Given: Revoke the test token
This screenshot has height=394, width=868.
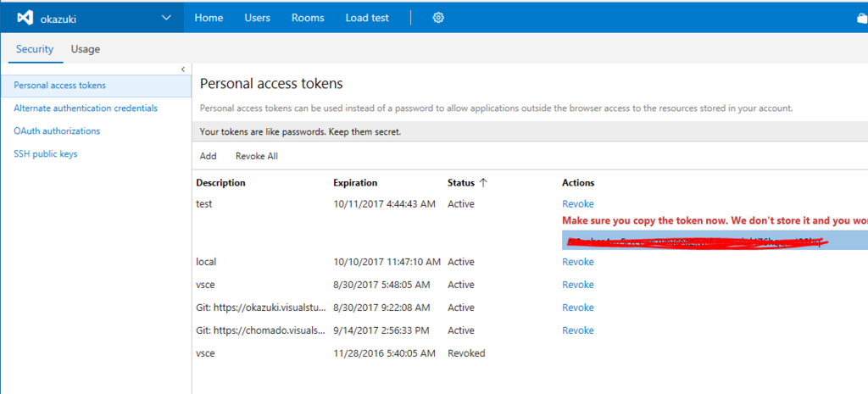Looking at the screenshot, I should point(578,203).
